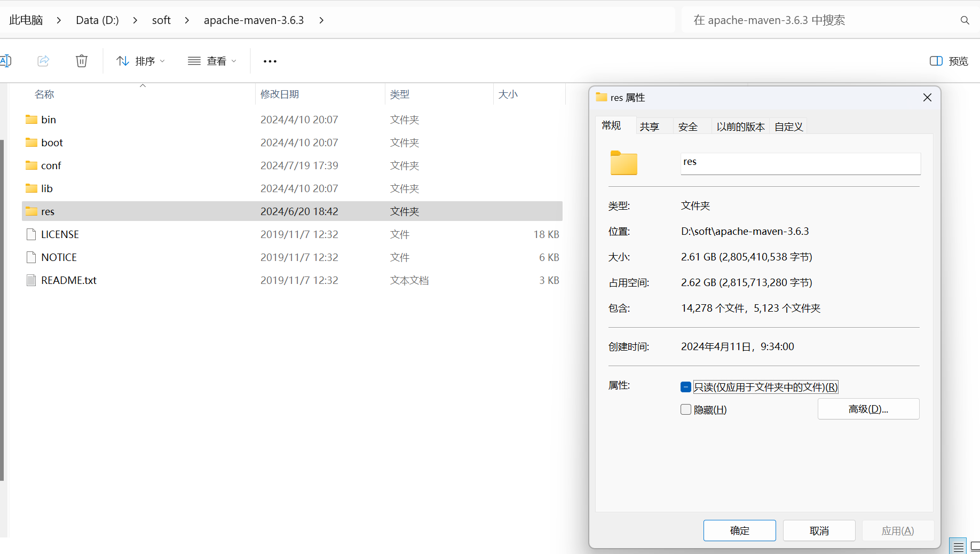Click the LICENSE file name
This screenshot has width=980, height=554.
[x=60, y=234]
